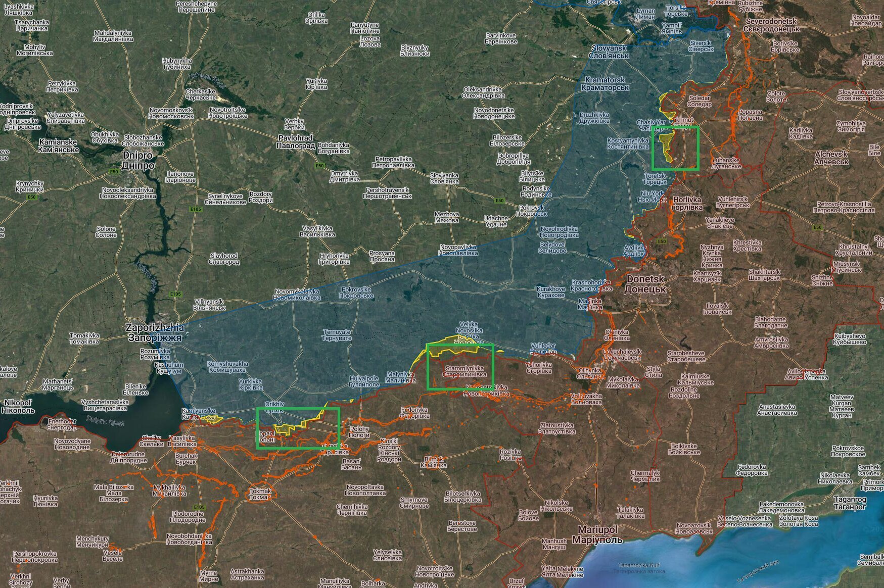This screenshot has width=884, height=588.
Task: Select the Kadiivka label
Action: pos(802,133)
